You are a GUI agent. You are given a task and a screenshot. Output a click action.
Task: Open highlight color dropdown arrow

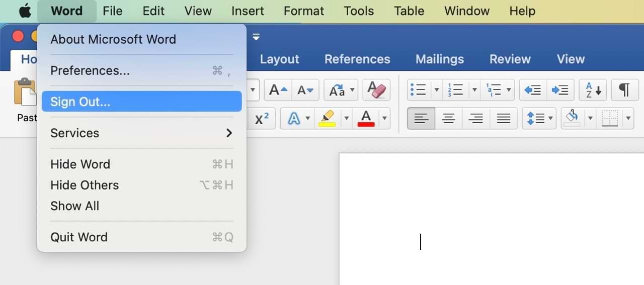(x=346, y=119)
